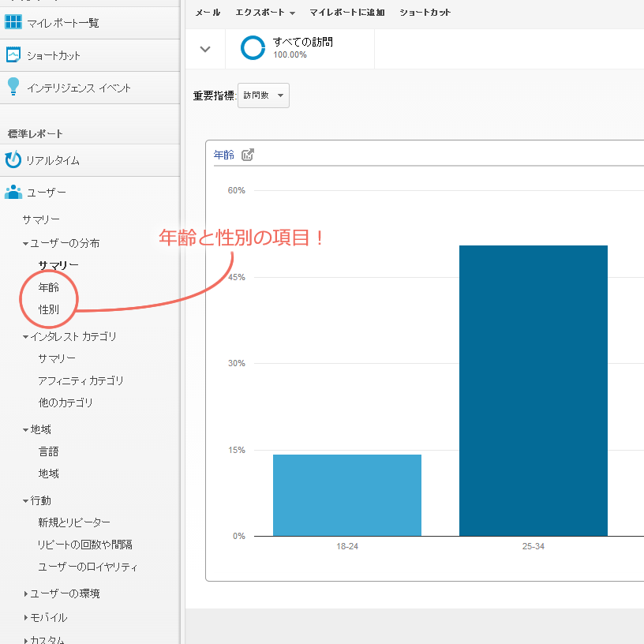Click メール in the top toolbar
The image size is (644, 644).
click(208, 13)
